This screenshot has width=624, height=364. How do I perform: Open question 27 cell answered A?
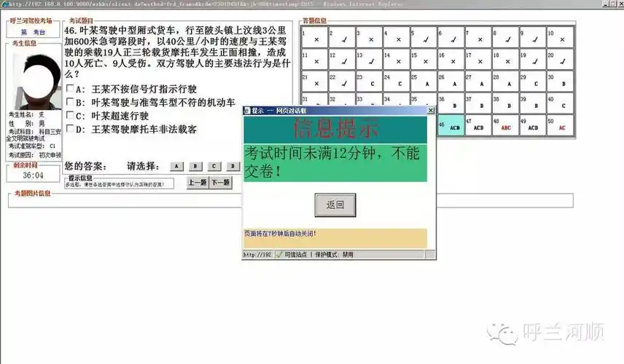(x=478, y=82)
